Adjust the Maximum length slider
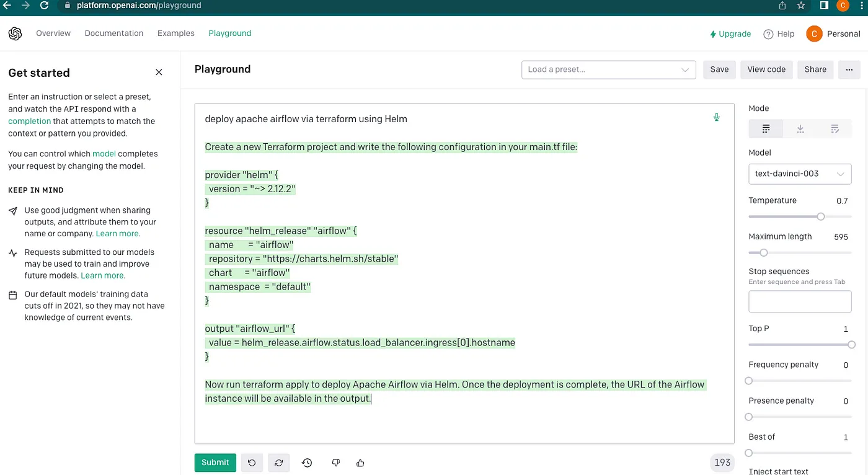868x475 pixels. coord(764,252)
